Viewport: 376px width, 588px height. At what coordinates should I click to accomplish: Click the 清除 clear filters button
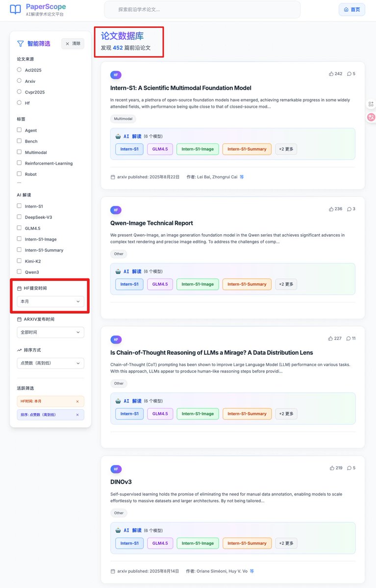pos(73,44)
